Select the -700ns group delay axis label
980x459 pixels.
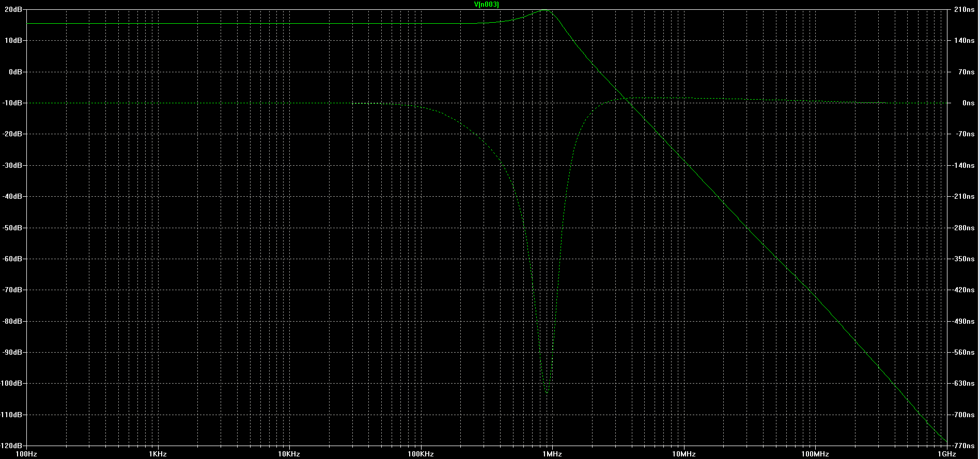963,415
